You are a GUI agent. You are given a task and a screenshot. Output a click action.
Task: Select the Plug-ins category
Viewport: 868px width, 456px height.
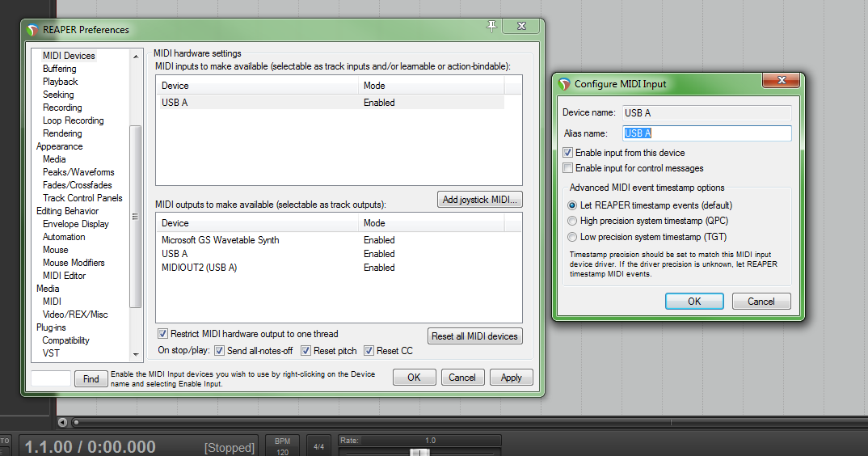(51, 327)
